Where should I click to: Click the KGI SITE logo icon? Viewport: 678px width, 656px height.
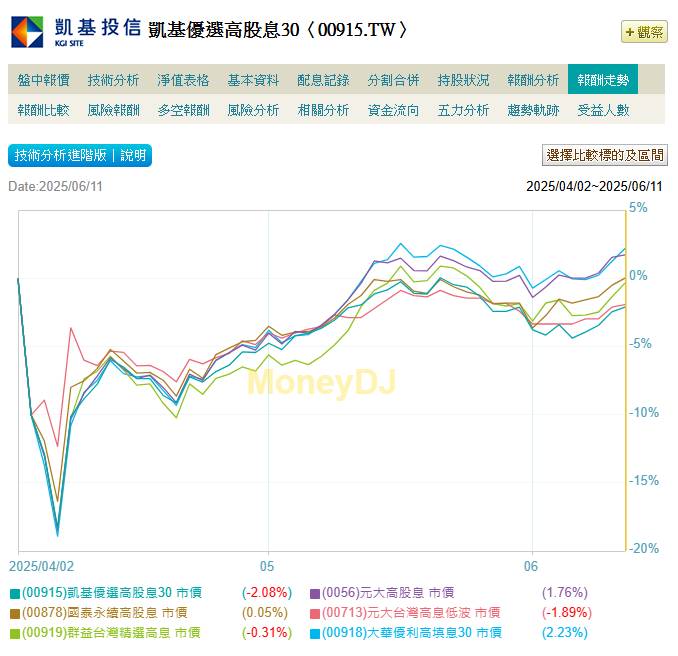click(27, 32)
